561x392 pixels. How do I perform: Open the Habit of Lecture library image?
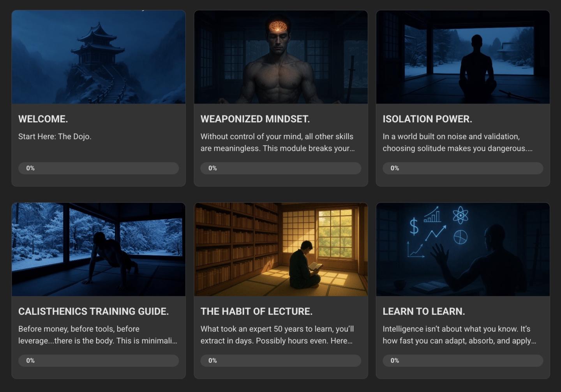click(x=281, y=249)
